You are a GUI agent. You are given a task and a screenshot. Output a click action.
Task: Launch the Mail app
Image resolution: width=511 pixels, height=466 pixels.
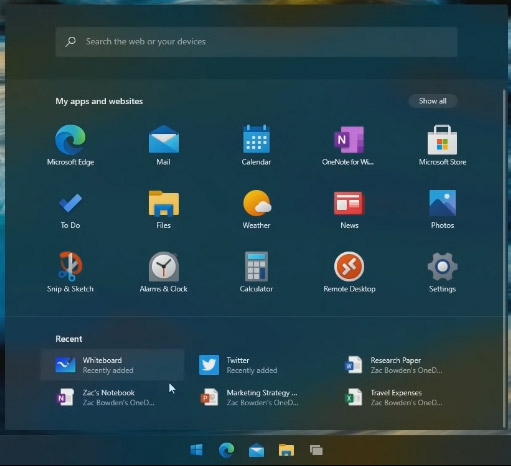click(x=163, y=145)
